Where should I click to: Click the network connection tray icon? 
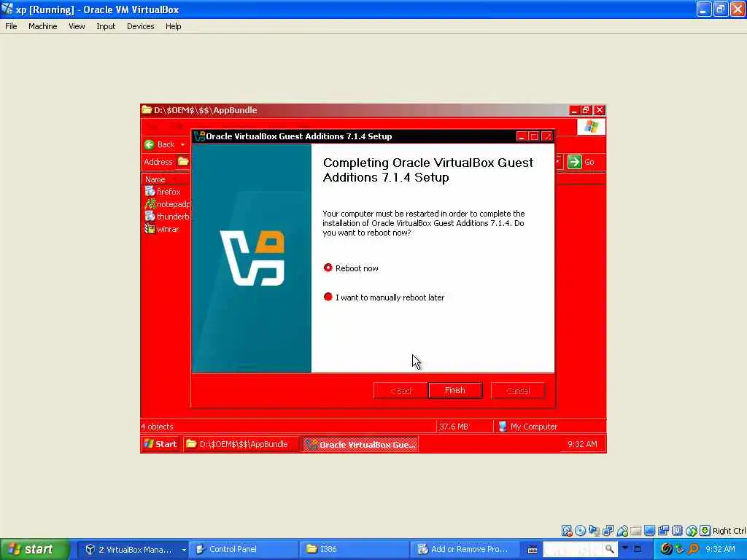(681, 550)
